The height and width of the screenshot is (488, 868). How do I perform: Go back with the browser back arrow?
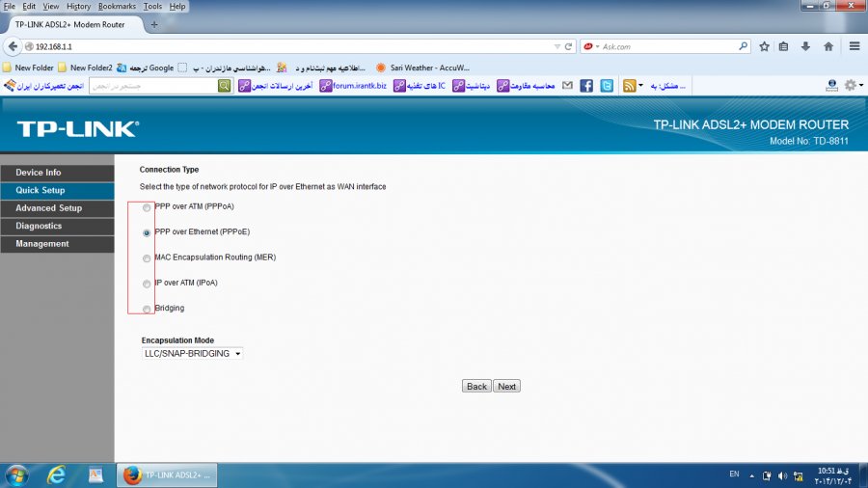tap(13, 46)
